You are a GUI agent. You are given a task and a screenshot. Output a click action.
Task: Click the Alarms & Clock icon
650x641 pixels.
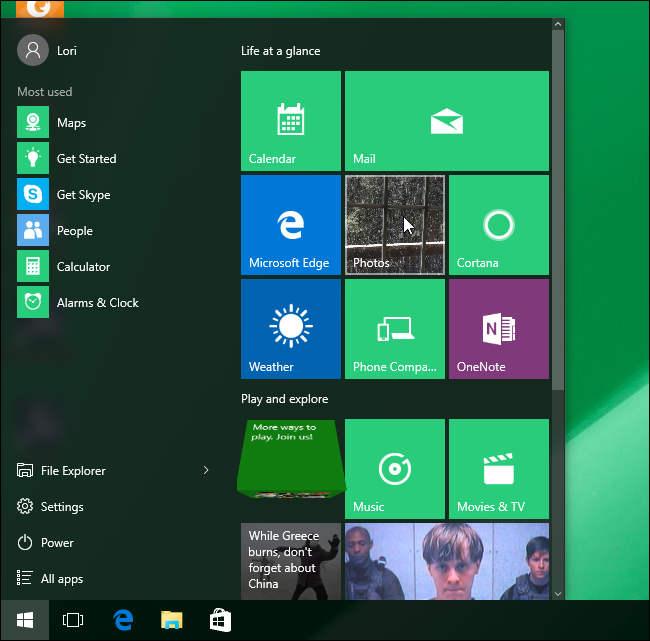pos(33,302)
